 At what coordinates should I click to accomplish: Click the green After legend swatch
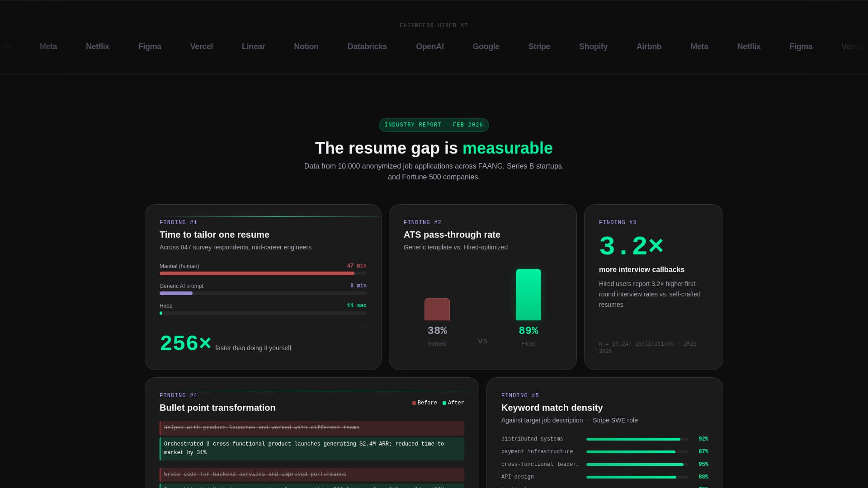444,403
